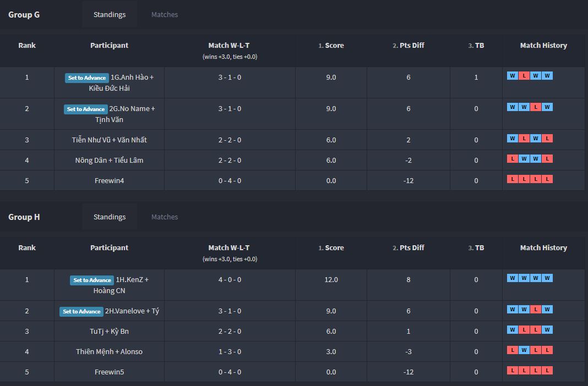Screen dimensions: 588x386
Task: Select the Group H Standings tab
Action: pyautogui.click(x=110, y=217)
